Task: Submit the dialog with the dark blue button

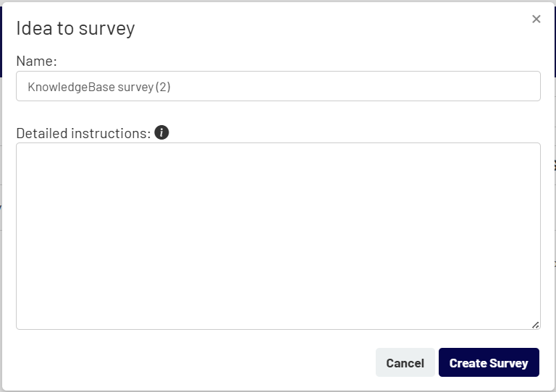Action: coord(489,362)
